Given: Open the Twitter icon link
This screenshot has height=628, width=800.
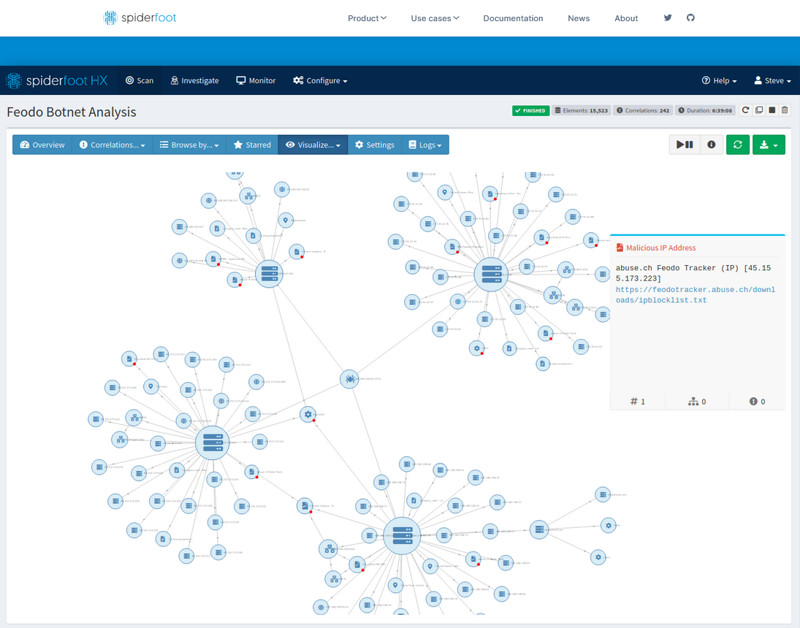Looking at the screenshot, I should click(667, 18).
